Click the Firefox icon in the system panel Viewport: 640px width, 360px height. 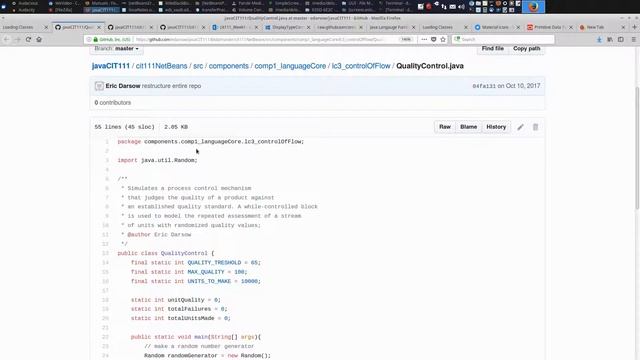[x=533, y=7]
